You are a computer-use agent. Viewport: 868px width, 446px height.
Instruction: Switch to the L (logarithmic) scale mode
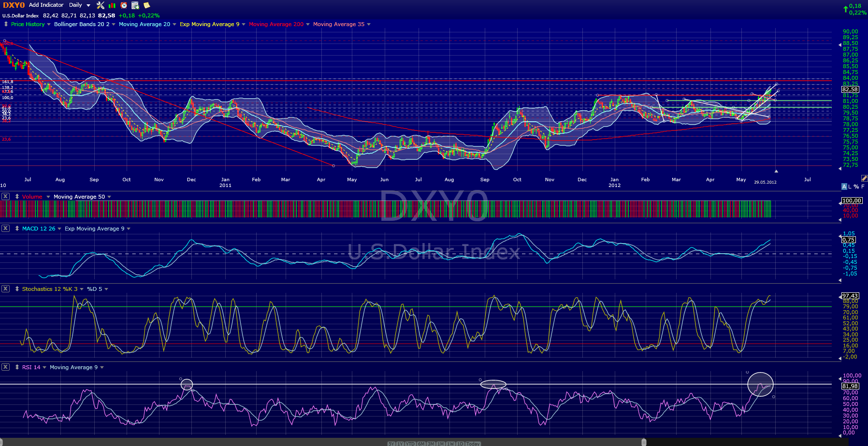(x=850, y=187)
